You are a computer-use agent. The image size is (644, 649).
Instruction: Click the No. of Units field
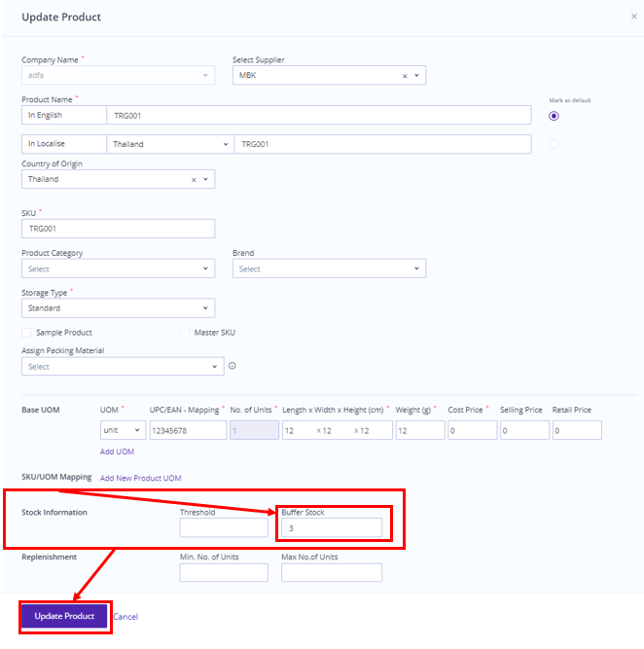click(x=254, y=430)
